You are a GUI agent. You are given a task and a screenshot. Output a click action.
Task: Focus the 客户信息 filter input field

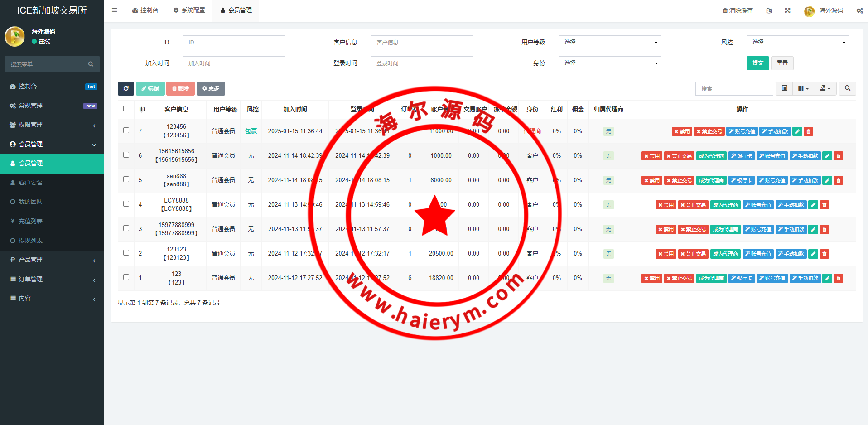tap(421, 42)
